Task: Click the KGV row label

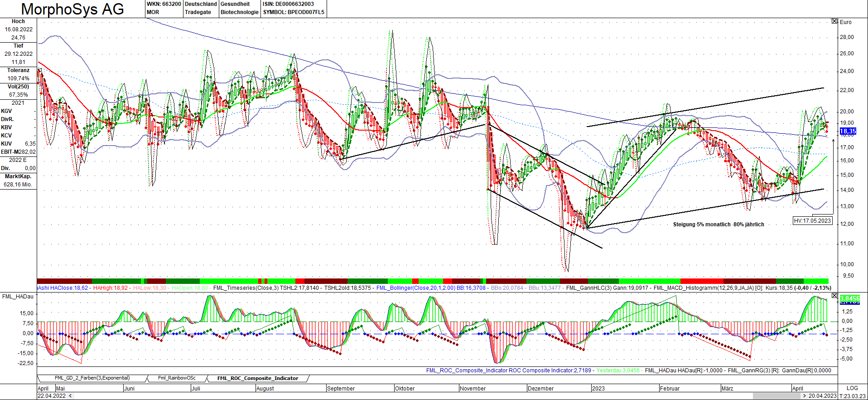Action: [x=6, y=111]
